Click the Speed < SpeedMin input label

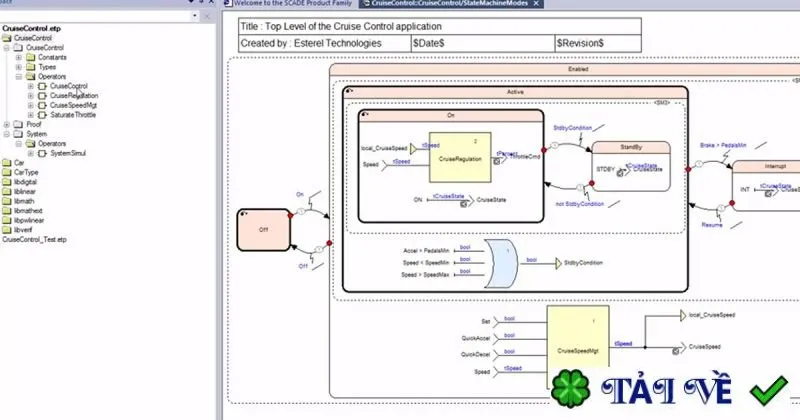point(426,263)
